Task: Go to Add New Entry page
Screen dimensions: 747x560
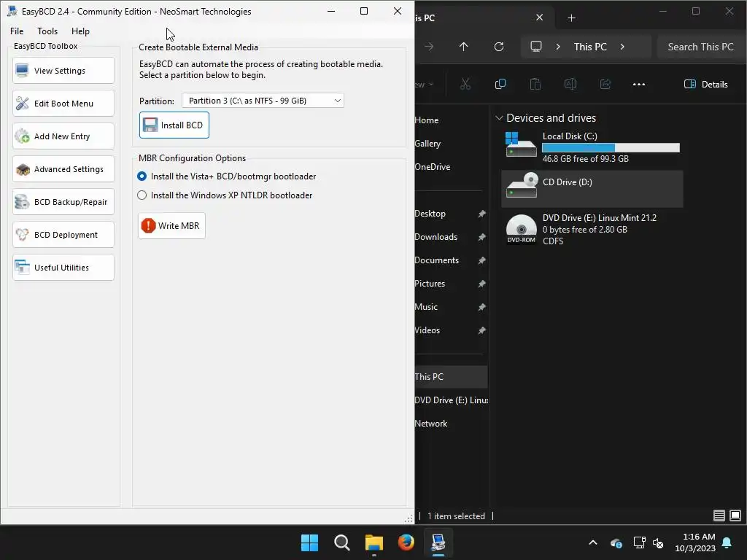Action: pyautogui.click(x=63, y=136)
